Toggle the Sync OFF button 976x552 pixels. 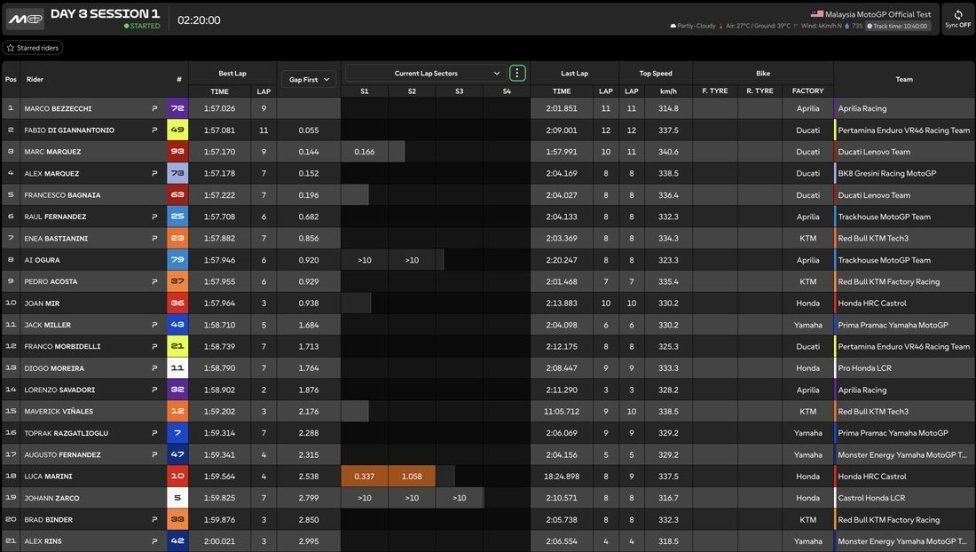(957, 19)
